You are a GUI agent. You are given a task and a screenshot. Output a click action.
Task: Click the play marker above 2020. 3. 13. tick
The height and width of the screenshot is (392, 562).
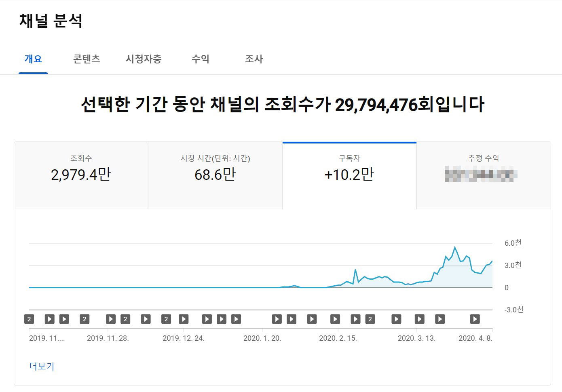point(420,319)
